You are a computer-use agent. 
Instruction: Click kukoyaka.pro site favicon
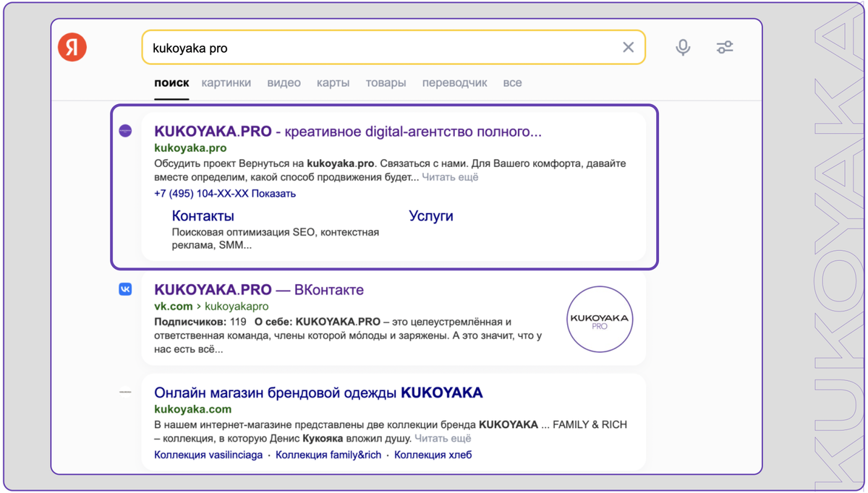[125, 131]
